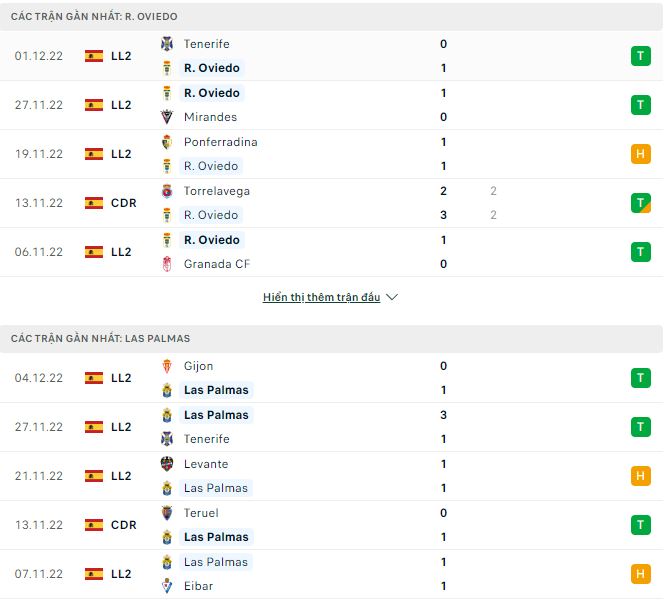Click the 'Các trận gần nhất: Las Palmas' header
Screen dimensions: 671x603
100,339
